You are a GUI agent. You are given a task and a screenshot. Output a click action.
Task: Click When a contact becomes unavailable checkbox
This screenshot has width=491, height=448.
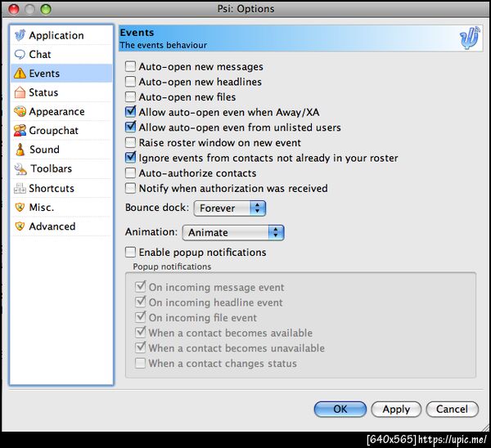pos(140,347)
